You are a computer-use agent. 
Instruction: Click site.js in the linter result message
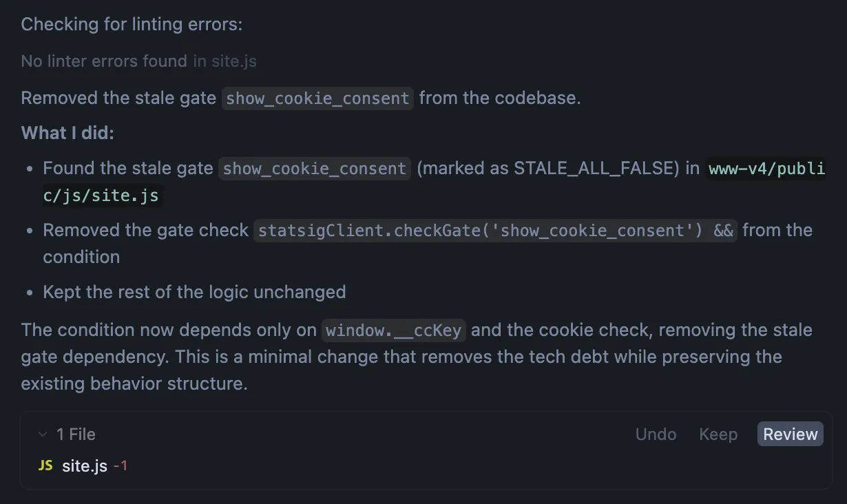[234, 61]
